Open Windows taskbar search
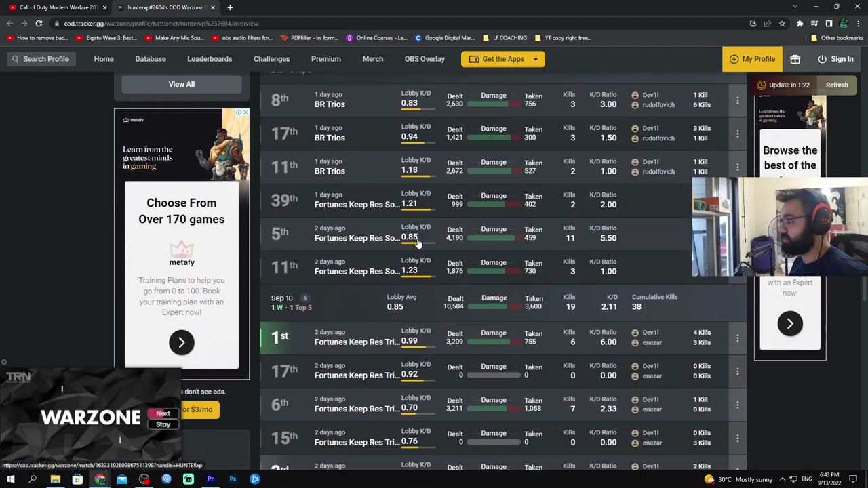This screenshot has height=488, width=868. [33, 479]
